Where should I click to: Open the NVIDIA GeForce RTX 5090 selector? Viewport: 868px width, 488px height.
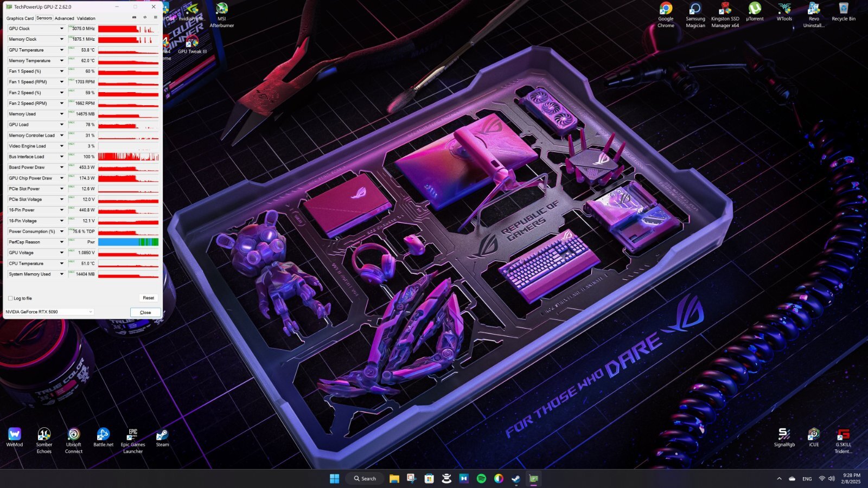point(49,312)
